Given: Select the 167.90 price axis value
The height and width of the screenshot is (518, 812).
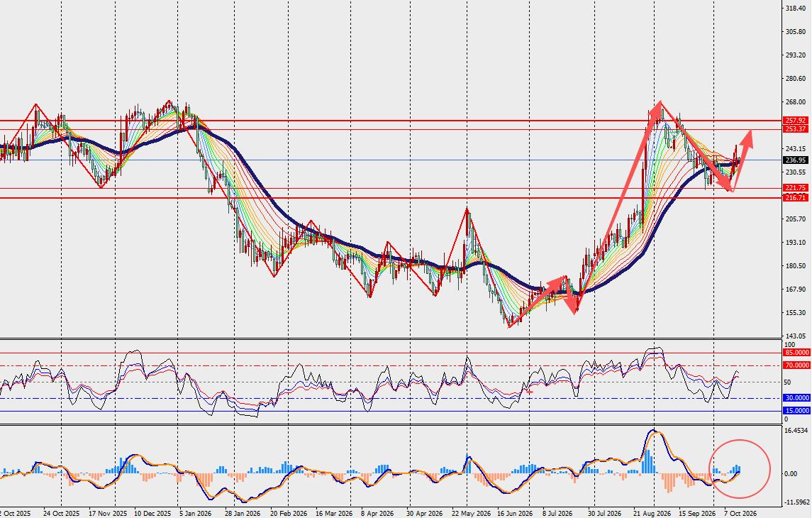Looking at the screenshot, I should [x=796, y=290].
